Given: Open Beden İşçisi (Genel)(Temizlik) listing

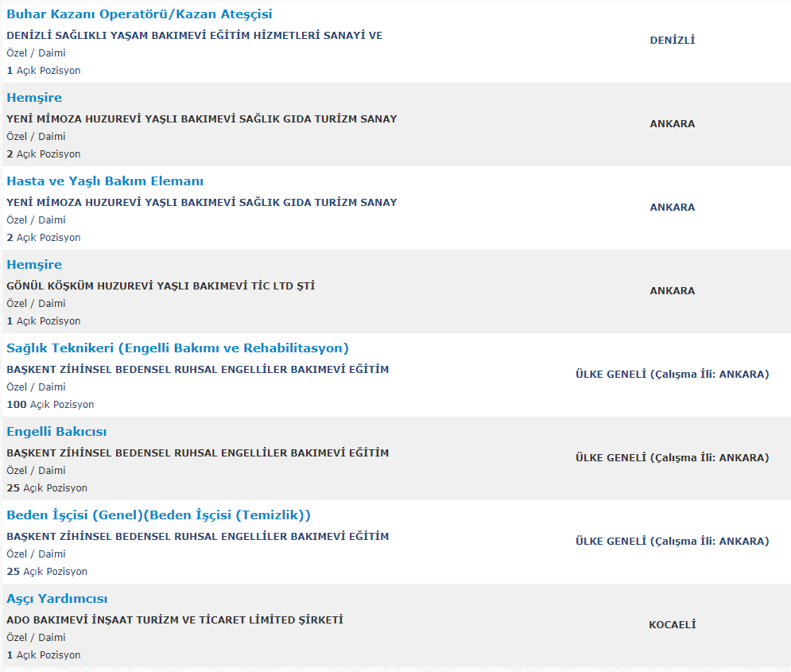Looking at the screenshot, I should point(158,515).
